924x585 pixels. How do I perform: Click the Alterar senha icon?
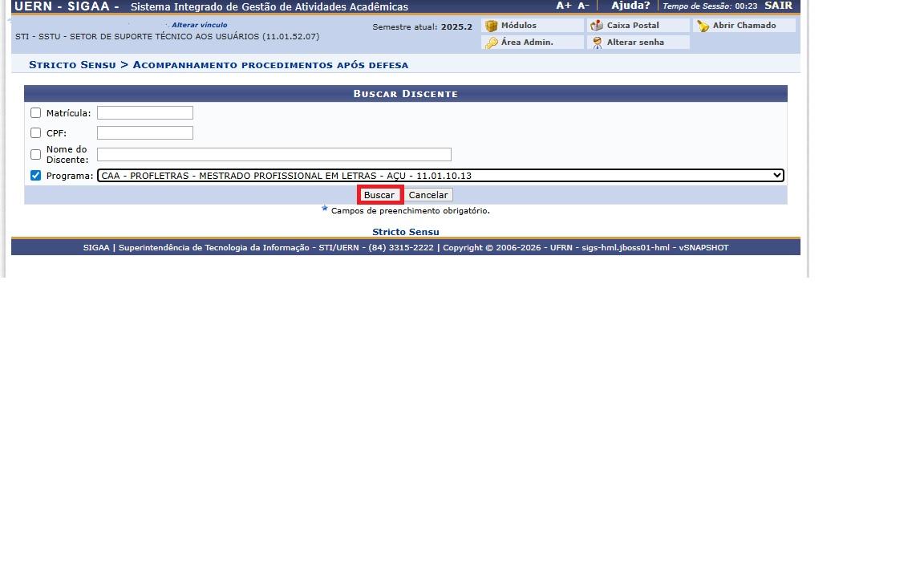click(x=597, y=43)
